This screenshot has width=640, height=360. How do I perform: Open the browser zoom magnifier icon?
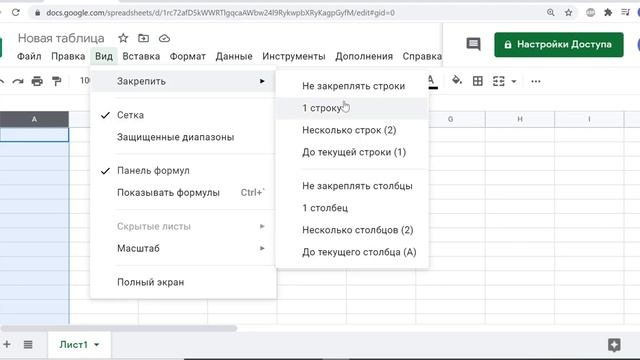point(551,13)
